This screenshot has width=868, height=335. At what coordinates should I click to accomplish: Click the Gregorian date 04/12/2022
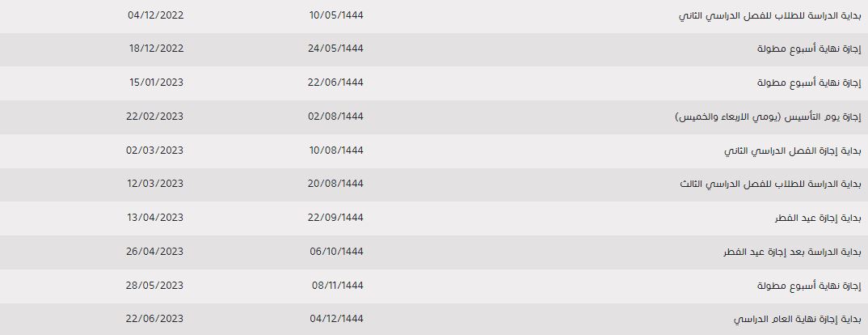click(x=155, y=15)
